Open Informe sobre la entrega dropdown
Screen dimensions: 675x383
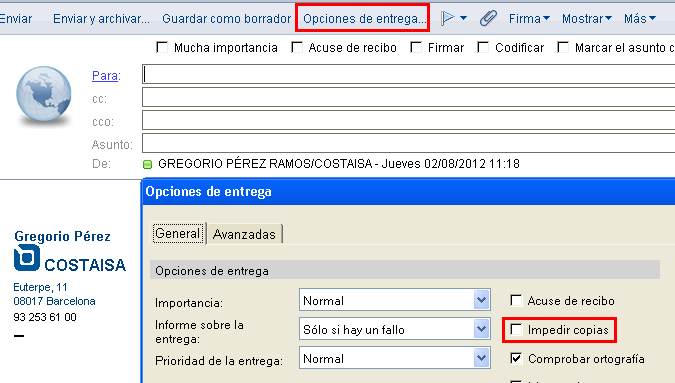[482, 329]
